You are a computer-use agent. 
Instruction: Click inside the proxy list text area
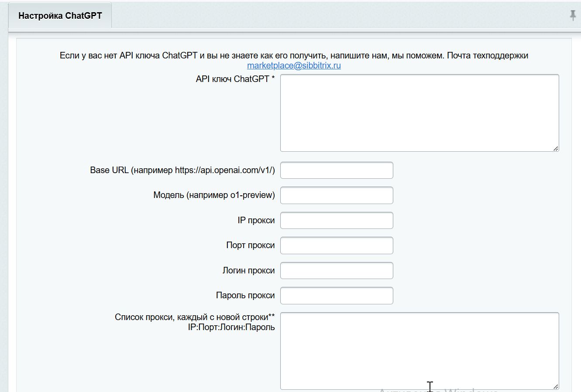tap(419, 349)
